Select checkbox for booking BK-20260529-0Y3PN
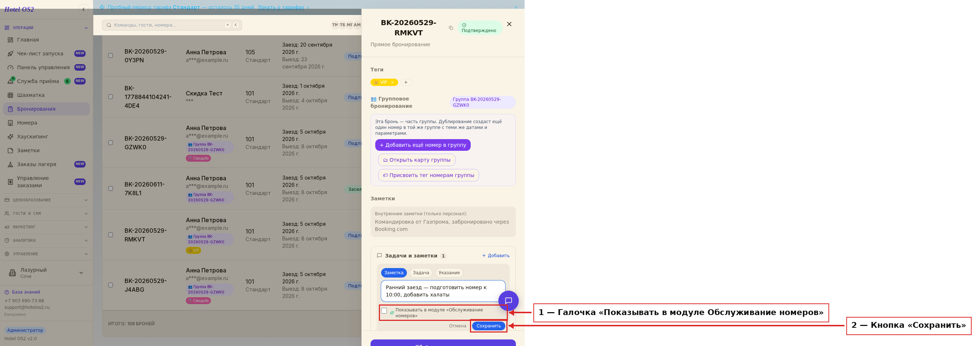The height and width of the screenshot is (346, 980). pyautogui.click(x=111, y=56)
